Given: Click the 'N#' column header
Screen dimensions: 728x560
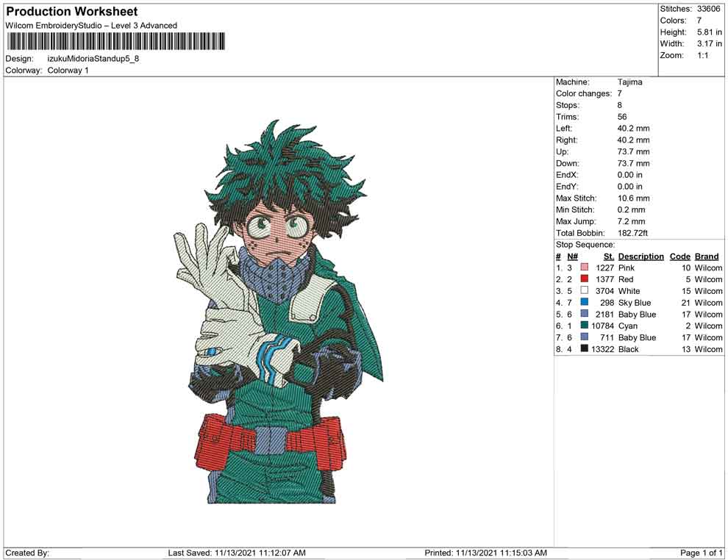Looking at the screenshot, I should (x=572, y=256).
